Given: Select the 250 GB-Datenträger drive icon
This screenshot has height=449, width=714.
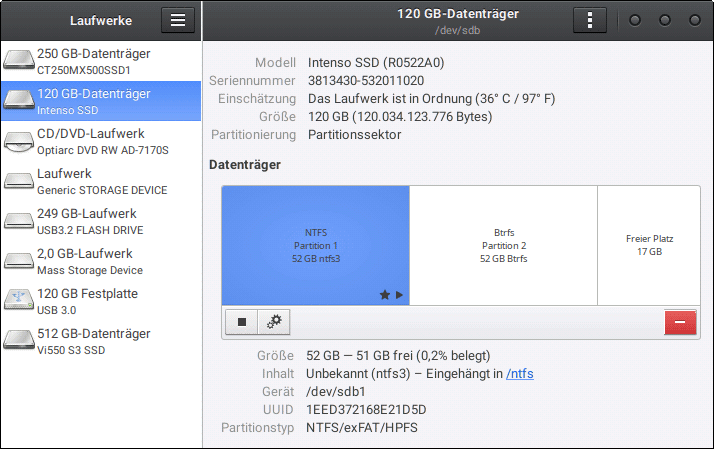Looking at the screenshot, I should [19, 60].
